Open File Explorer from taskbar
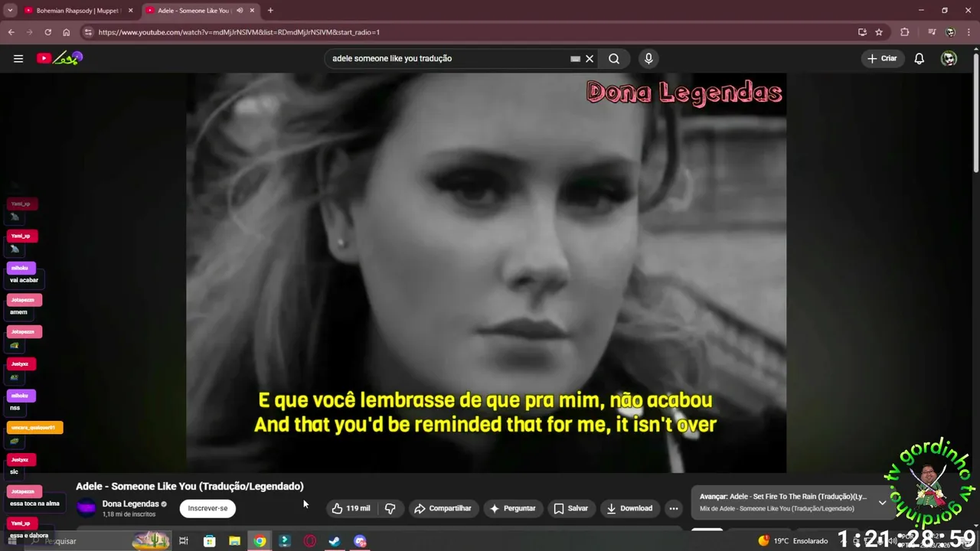Screen dimensions: 980x551 (234, 541)
